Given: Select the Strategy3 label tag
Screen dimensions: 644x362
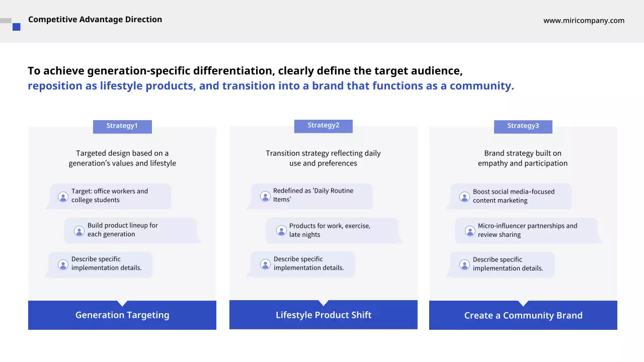Looking at the screenshot, I should click(x=523, y=126).
